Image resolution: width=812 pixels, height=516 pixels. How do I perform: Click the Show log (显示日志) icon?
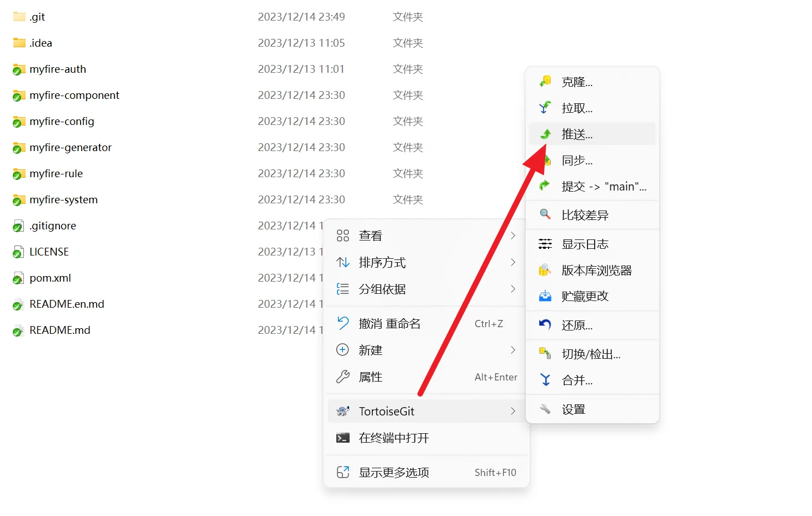click(545, 244)
